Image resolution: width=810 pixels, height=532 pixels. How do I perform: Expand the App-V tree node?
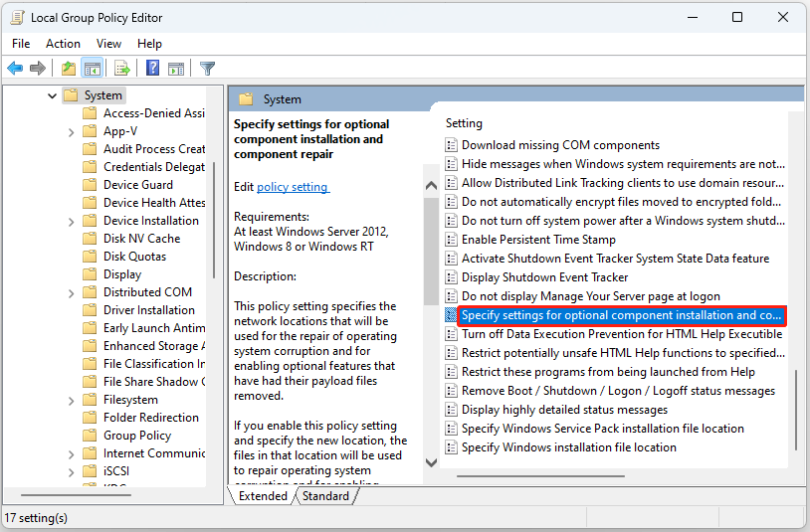point(72,132)
